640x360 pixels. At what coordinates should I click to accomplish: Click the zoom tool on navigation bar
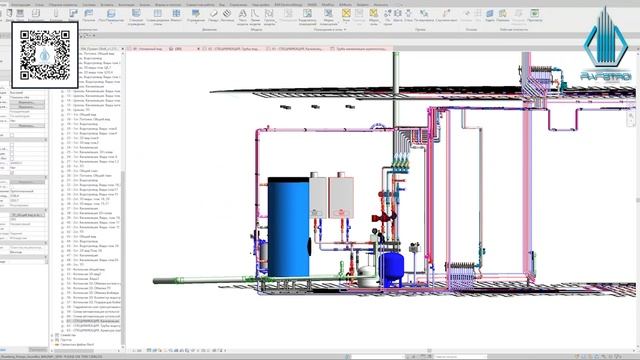631,117
